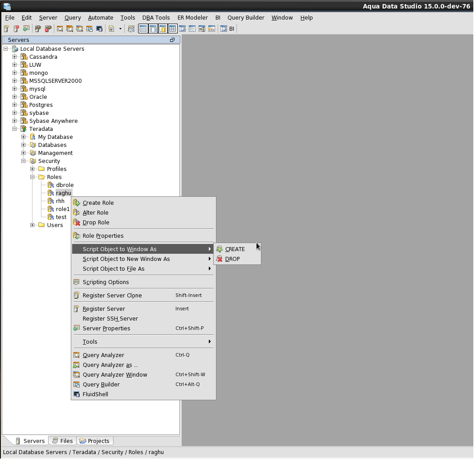Viewport: 476px width, 463px height.
Task: Choose Drop Role from the context menu
Action: (143, 222)
